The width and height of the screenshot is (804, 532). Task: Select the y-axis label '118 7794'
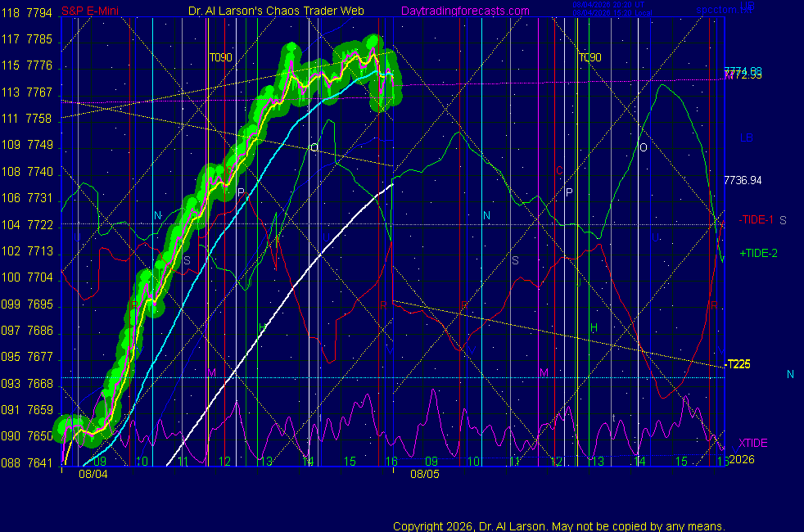point(26,13)
